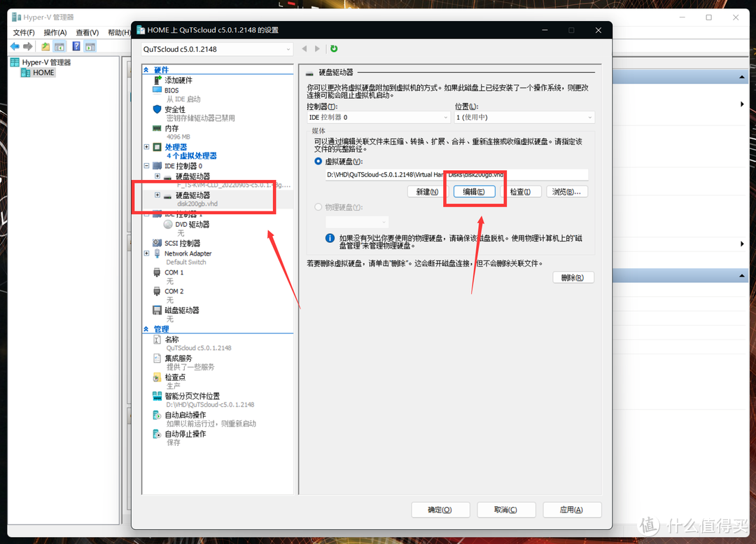The height and width of the screenshot is (544, 756).
Task: Select the Automatic Stop Action item
Action: pos(185,434)
